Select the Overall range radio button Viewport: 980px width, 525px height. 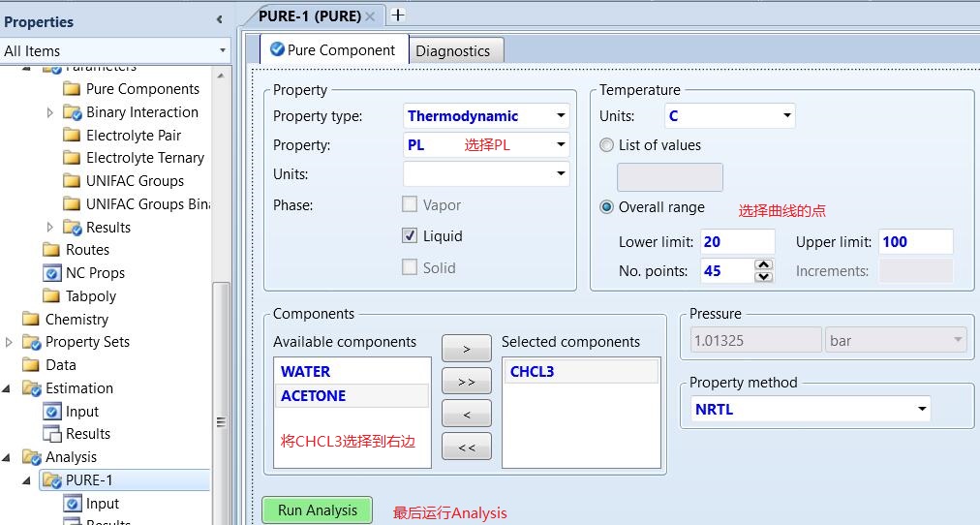tap(607, 207)
